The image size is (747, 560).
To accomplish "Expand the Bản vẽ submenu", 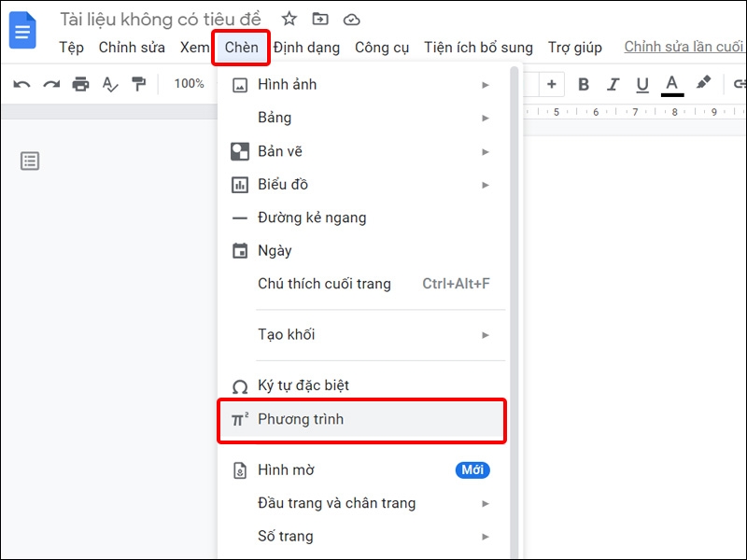I will click(x=361, y=151).
